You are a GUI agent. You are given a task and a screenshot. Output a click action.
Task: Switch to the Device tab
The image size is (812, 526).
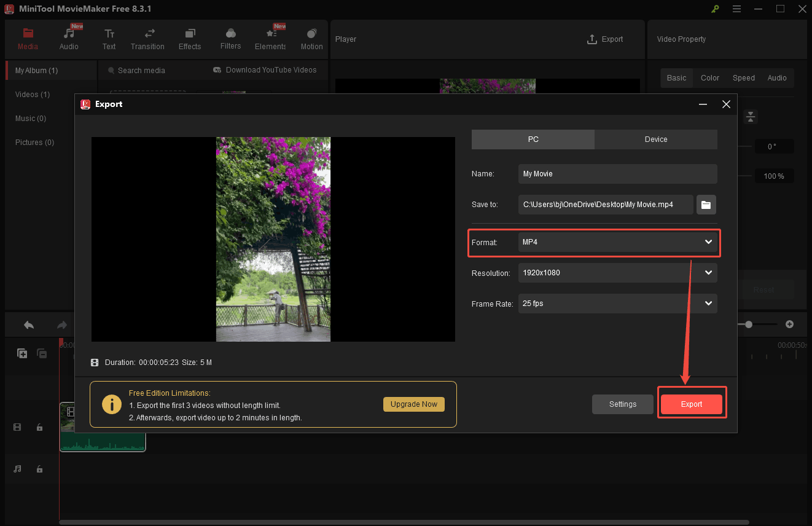pos(655,139)
